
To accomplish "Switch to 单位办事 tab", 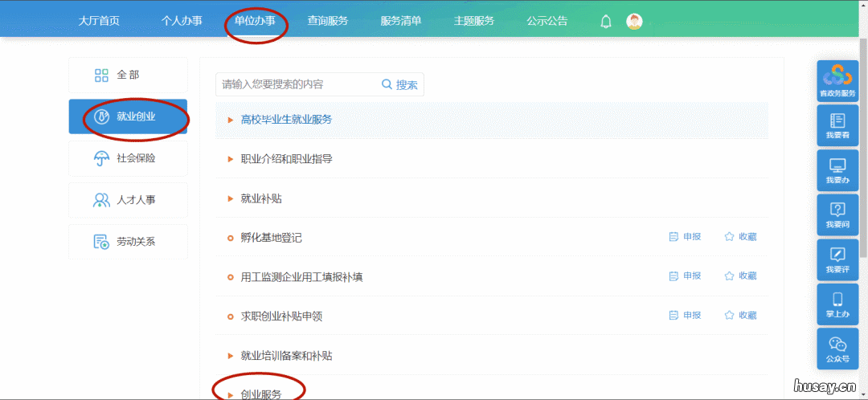I will 255,22.
